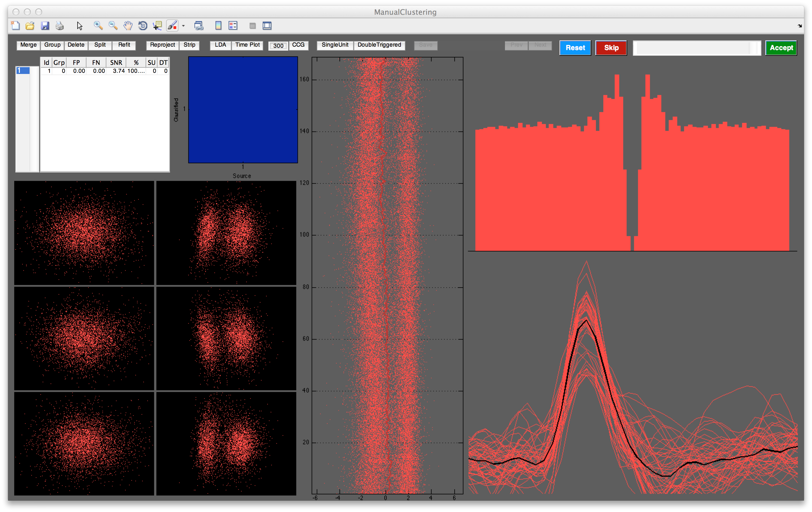Click the toolbar dock arrow at far right
812x512 pixels.
pyautogui.click(x=800, y=26)
